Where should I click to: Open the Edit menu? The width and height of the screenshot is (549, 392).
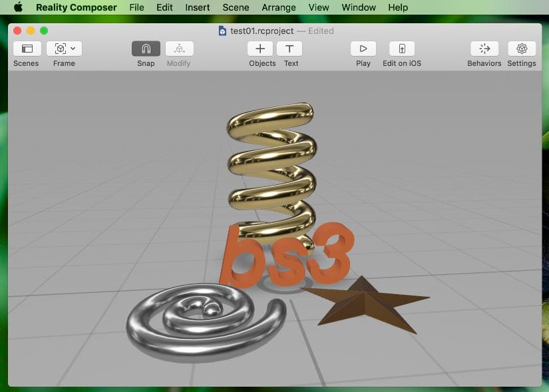164,7
